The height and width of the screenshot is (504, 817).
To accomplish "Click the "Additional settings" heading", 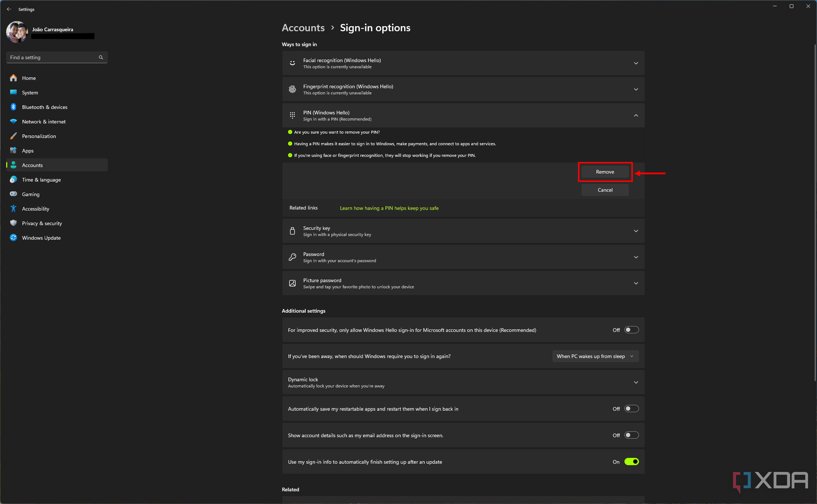I will (303, 311).
